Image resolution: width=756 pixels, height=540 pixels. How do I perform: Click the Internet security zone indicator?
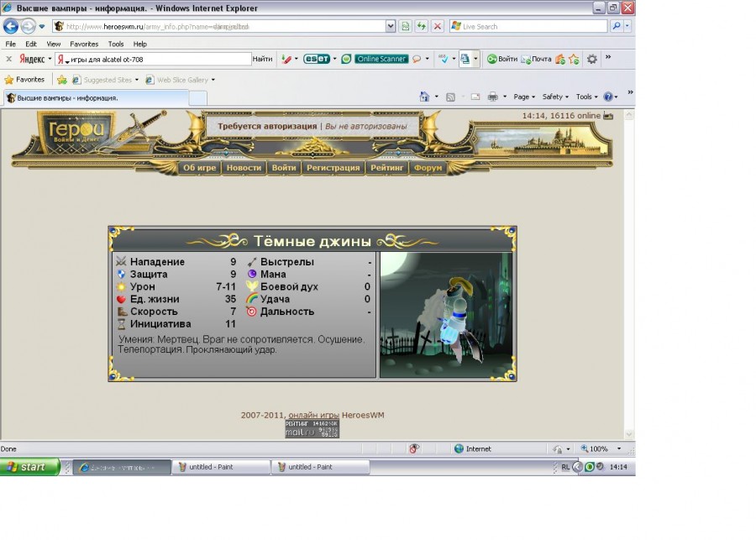coord(472,448)
